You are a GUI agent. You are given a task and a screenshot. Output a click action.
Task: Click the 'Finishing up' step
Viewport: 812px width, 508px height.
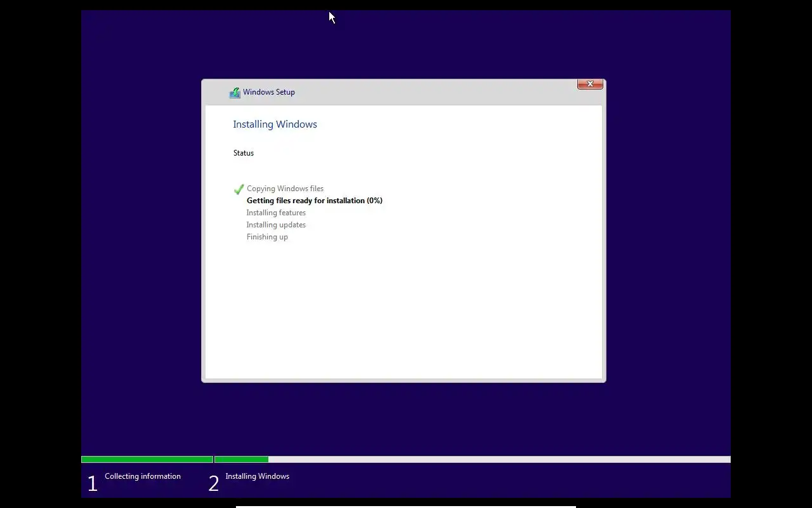(267, 237)
